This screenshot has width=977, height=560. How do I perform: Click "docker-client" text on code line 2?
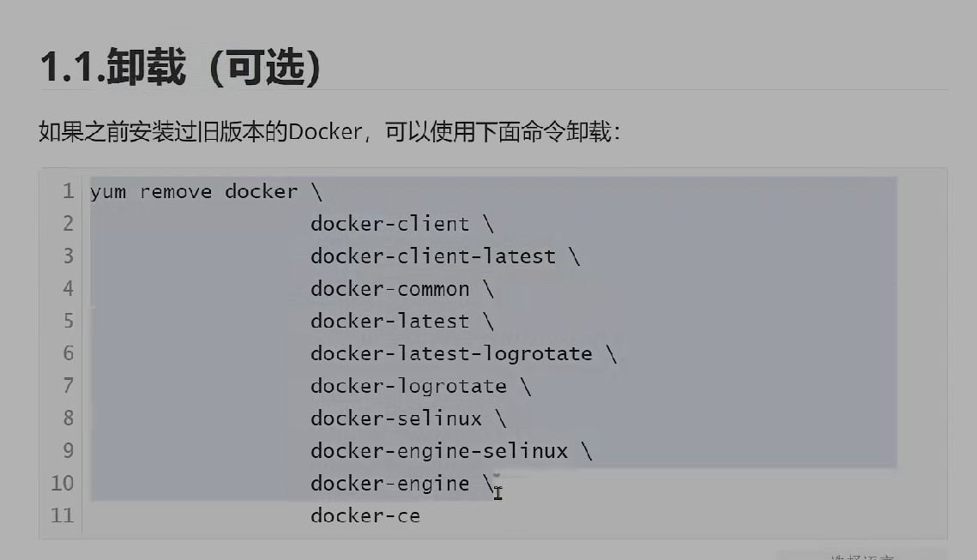tap(389, 224)
